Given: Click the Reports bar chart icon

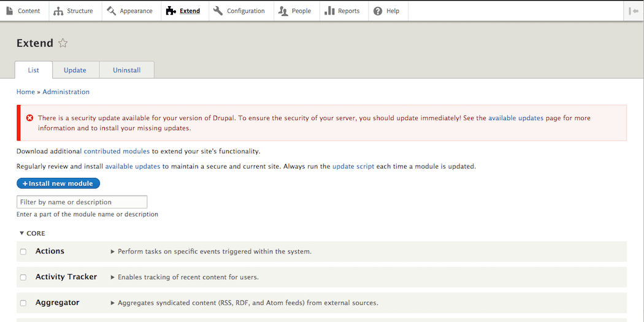Looking at the screenshot, I should coord(329,11).
